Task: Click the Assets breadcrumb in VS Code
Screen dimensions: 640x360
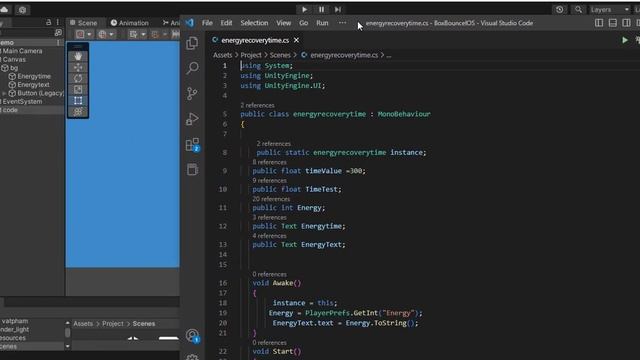Action: click(222, 55)
